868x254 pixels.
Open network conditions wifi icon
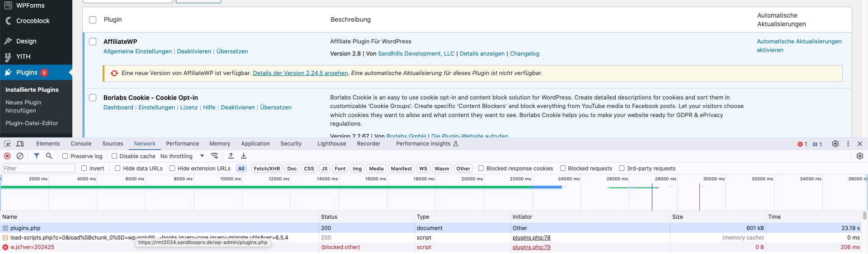point(215,156)
